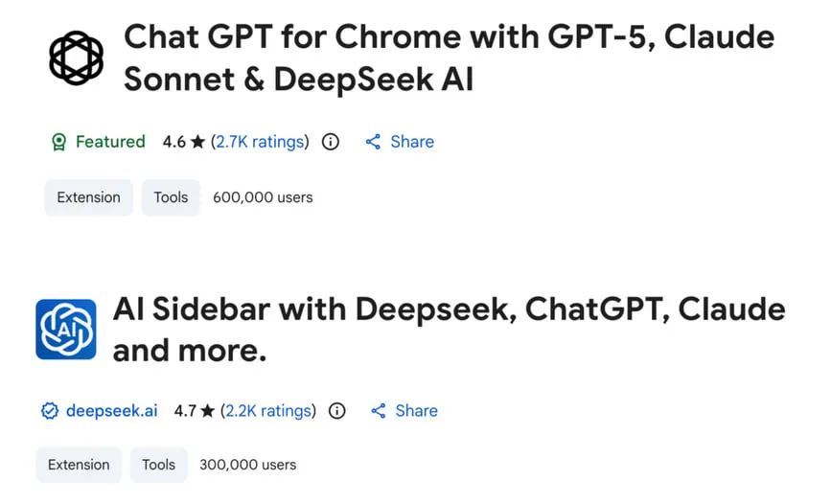Select the Extension chip under AI Sidebar
The height and width of the screenshot is (504, 831).
[79, 465]
